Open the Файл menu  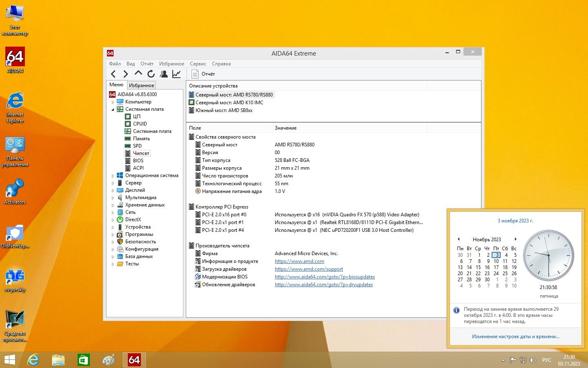(115, 64)
